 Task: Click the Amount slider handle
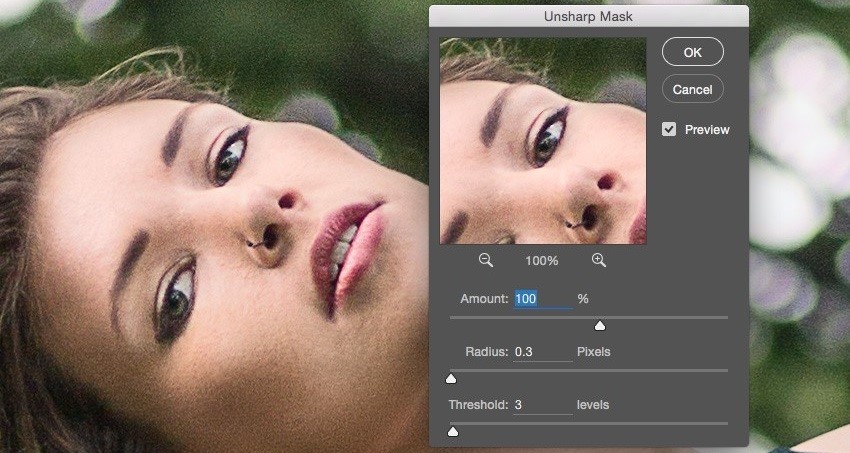pyautogui.click(x=600, y=325)
